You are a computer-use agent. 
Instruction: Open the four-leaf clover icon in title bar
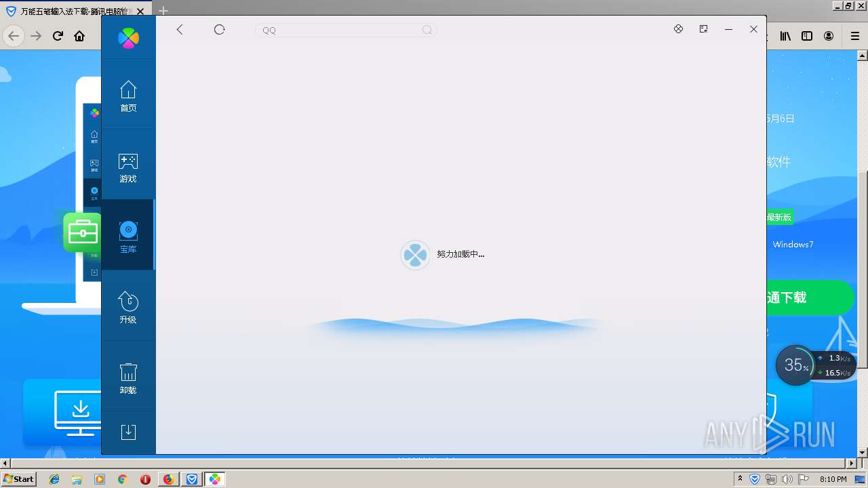(x=678, y=29)
